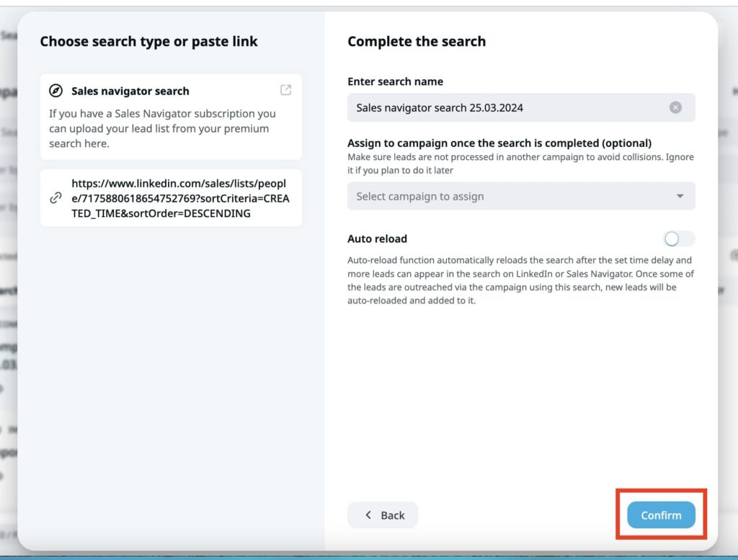Select the compass icon on Sales navigator search card

click(x=54, y=90)
